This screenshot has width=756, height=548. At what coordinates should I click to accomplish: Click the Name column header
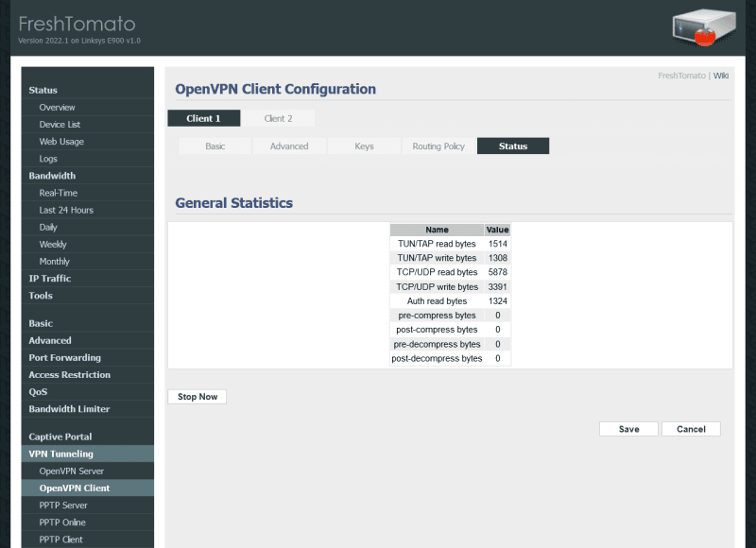click(437, 230)
